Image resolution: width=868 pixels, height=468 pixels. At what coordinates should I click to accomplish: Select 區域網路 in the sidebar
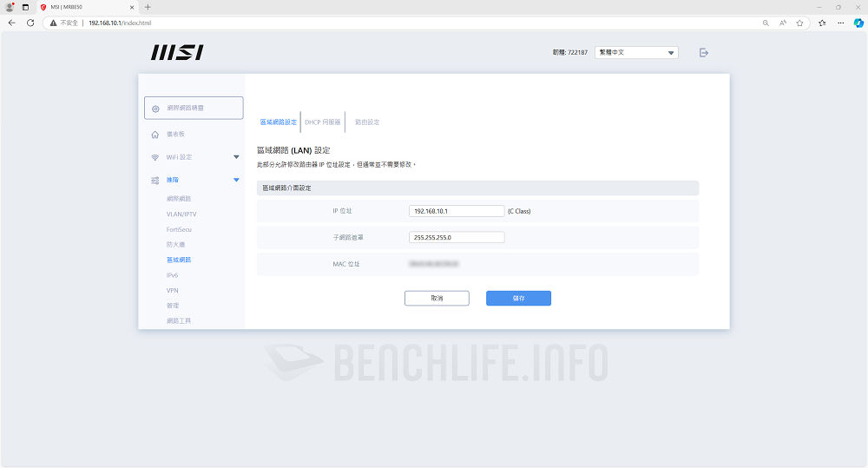click(179, 260)
